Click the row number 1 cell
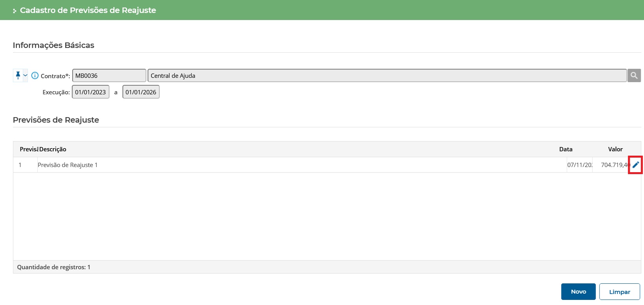The image size is (644, 305). [20, 165]
